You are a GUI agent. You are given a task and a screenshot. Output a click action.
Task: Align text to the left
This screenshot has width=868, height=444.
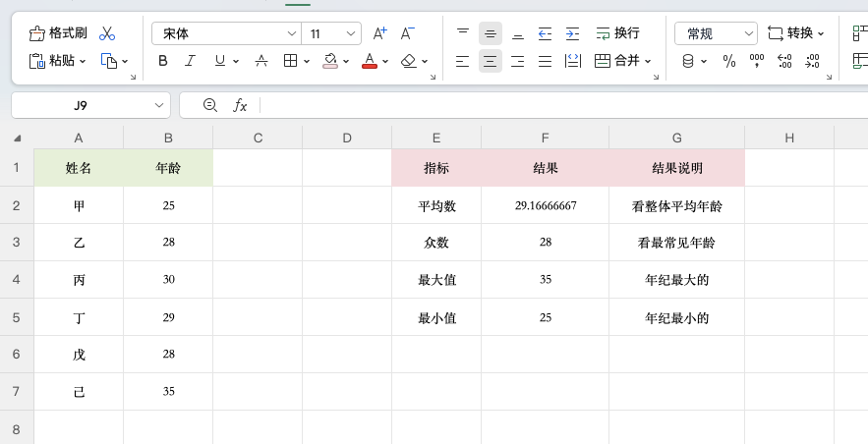coord(463,61)
